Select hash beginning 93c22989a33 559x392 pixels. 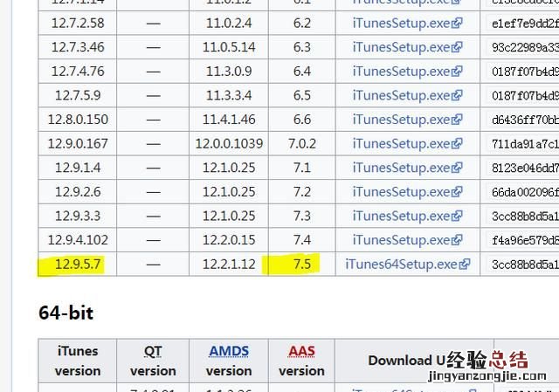click(x=525, y=47)
